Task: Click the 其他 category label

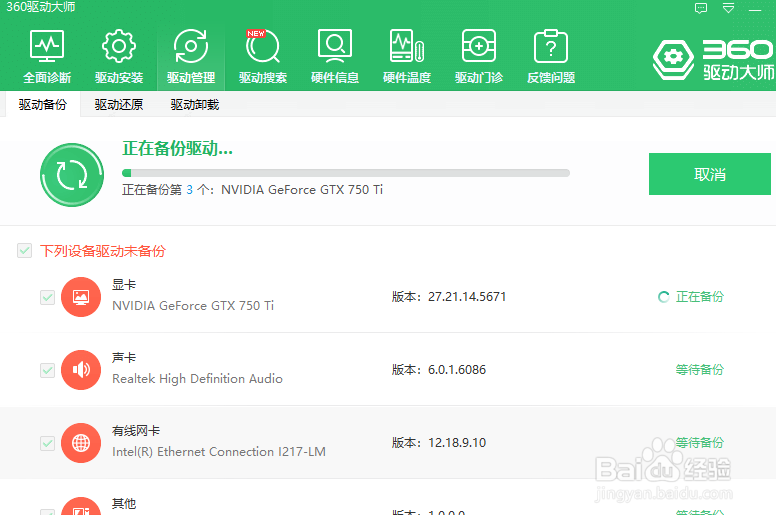Action: point(124,504)
